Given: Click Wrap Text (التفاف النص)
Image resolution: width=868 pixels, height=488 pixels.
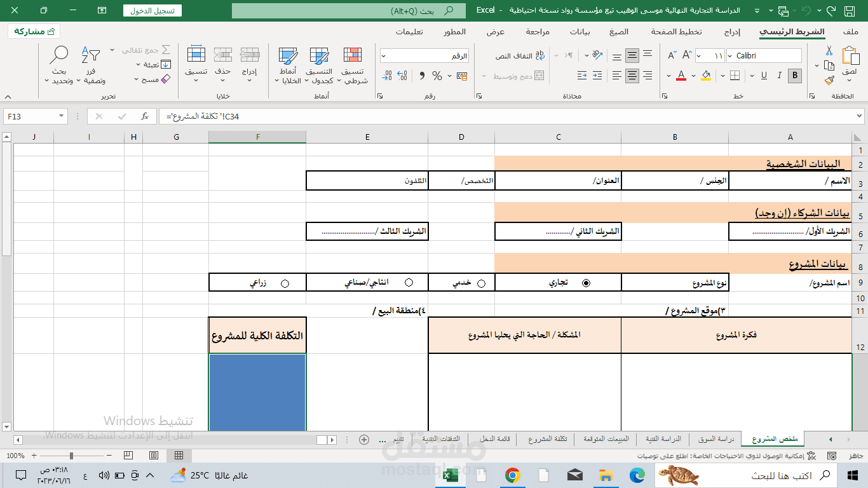Looking at the screenshot, I should point(521,56).
